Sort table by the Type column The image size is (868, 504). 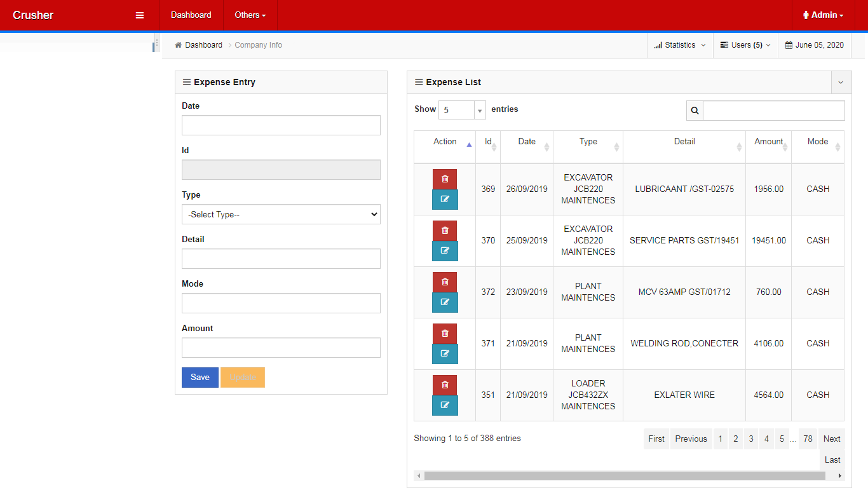coord(588,147)
